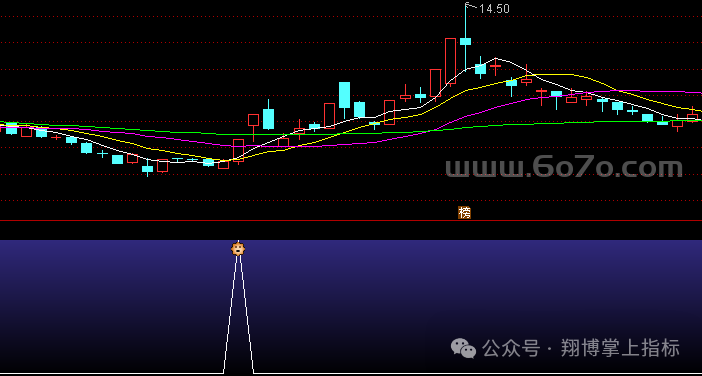
Task: Click the red divider line between panels
Action: [351, 221]
